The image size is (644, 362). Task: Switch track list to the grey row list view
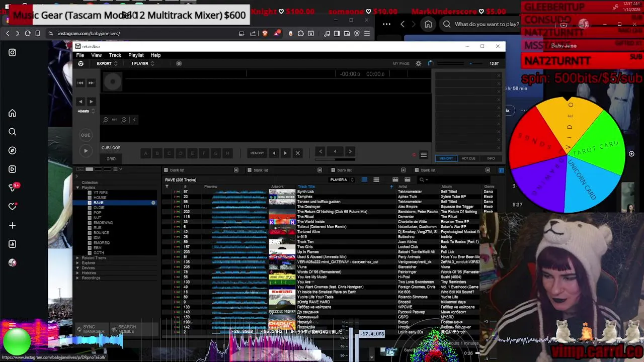[376, 179]
